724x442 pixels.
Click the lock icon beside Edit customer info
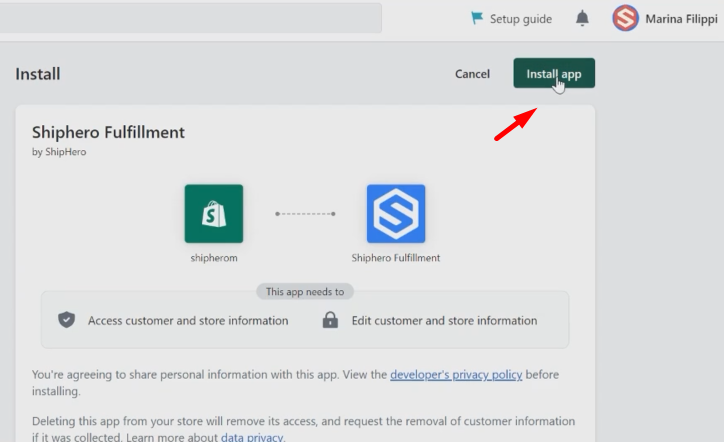[330, 320]
